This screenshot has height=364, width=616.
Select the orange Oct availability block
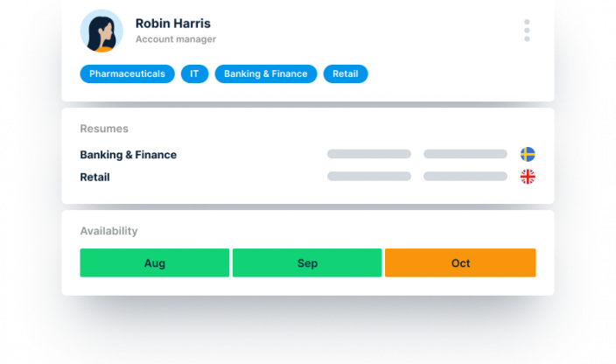click(460, 263)
